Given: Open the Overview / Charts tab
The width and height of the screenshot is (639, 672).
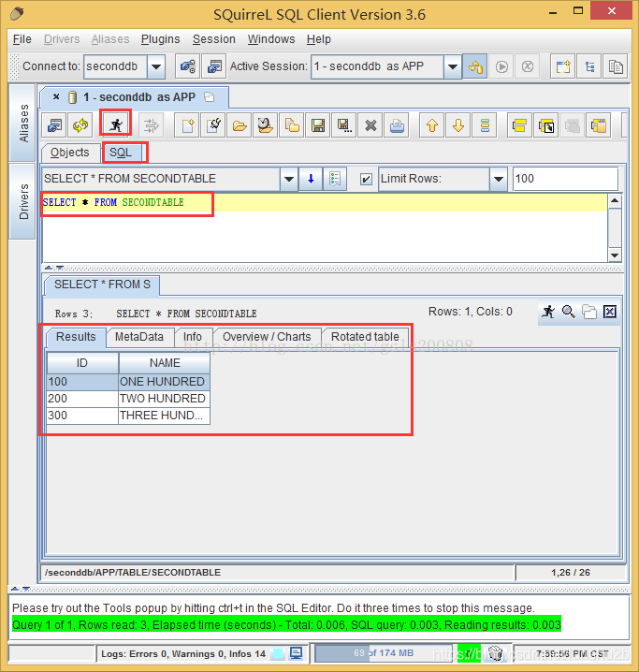Looking at the screenshot, I should point(267,337).
